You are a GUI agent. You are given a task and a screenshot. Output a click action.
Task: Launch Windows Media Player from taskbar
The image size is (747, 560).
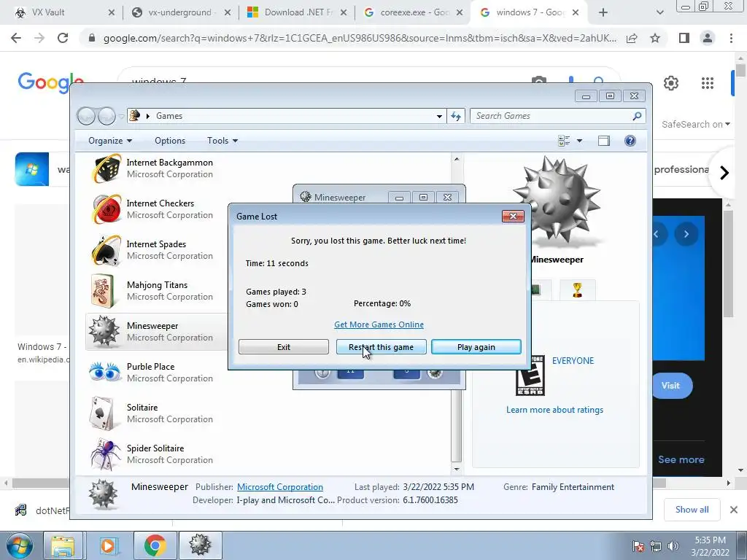click(x=108, y=545)
